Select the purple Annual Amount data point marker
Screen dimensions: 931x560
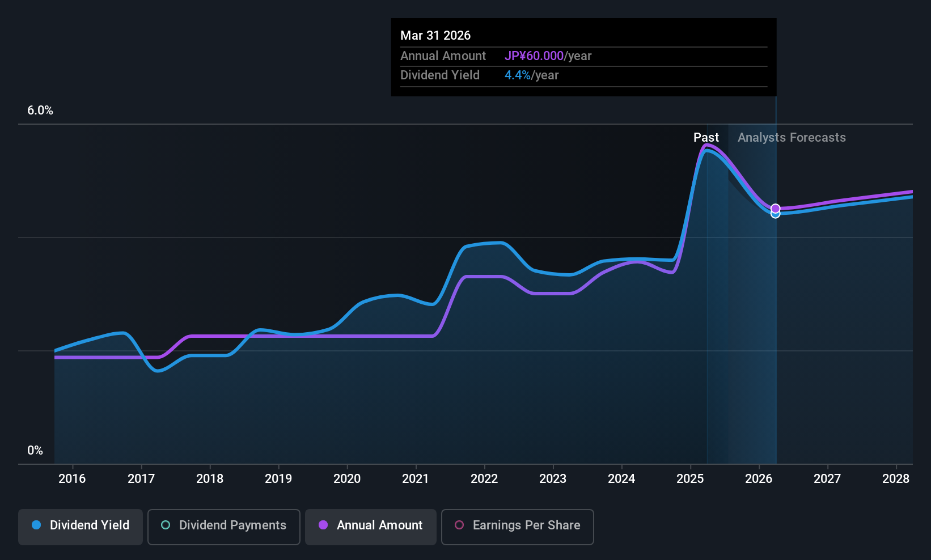[x=776, y=208]
